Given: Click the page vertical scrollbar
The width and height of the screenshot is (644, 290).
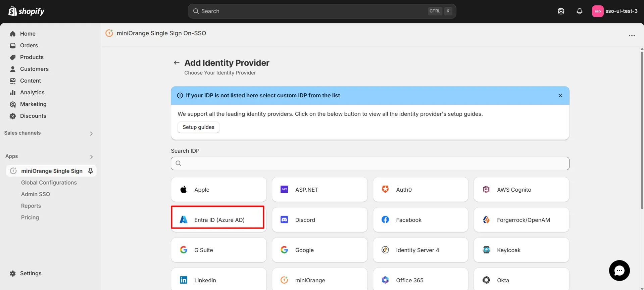Looking at the screenshot, I should [x=642, y=130].
